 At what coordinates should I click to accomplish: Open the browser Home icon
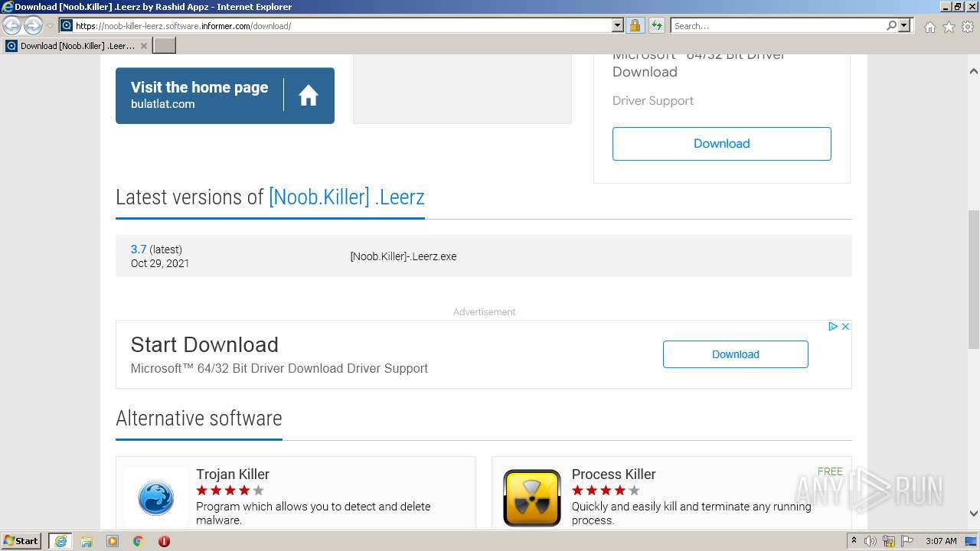[929, 27]
